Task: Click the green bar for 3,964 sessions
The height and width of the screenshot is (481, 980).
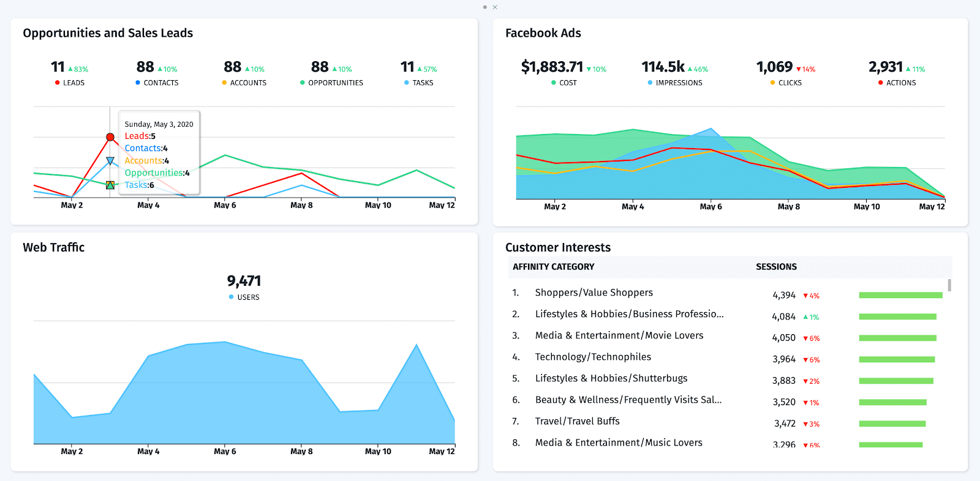Action: (897, 360)
